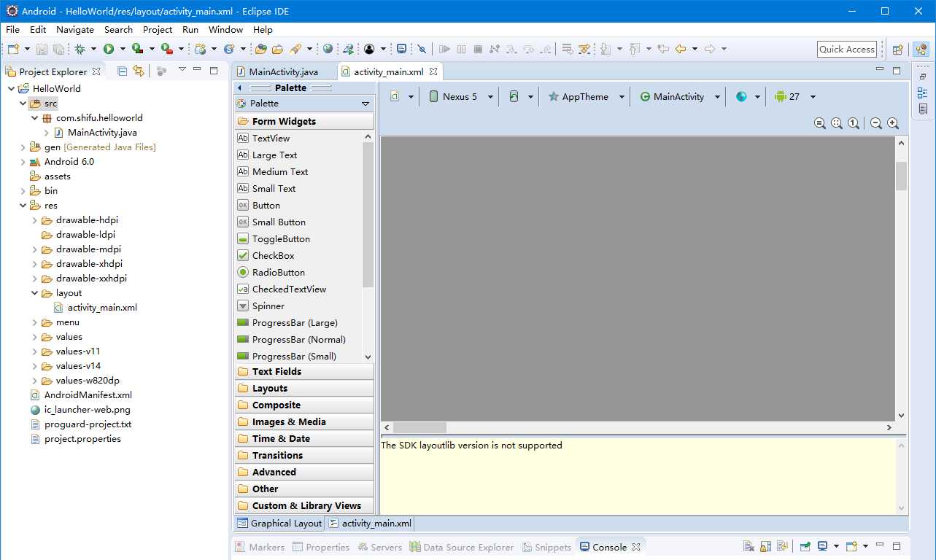Expand the Android 6.0 library node

coord(23,162)
